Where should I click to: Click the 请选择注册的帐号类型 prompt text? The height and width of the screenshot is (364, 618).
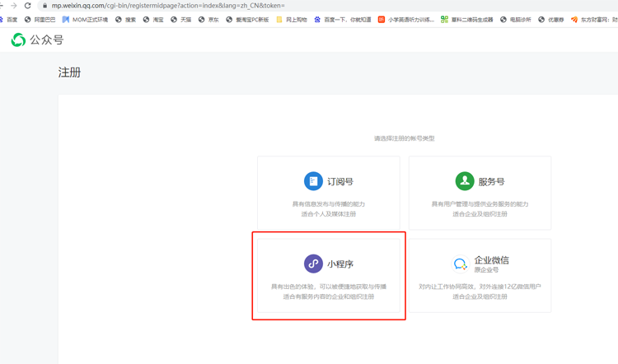pyautogui.click(x=405, y=138)
